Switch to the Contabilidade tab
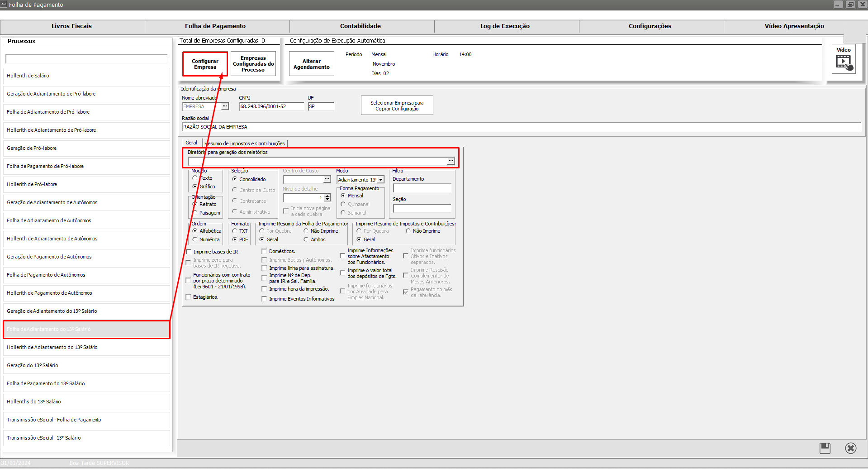This screenshot has width=868, height=469. pyautogui.click(x=360, y=26)
